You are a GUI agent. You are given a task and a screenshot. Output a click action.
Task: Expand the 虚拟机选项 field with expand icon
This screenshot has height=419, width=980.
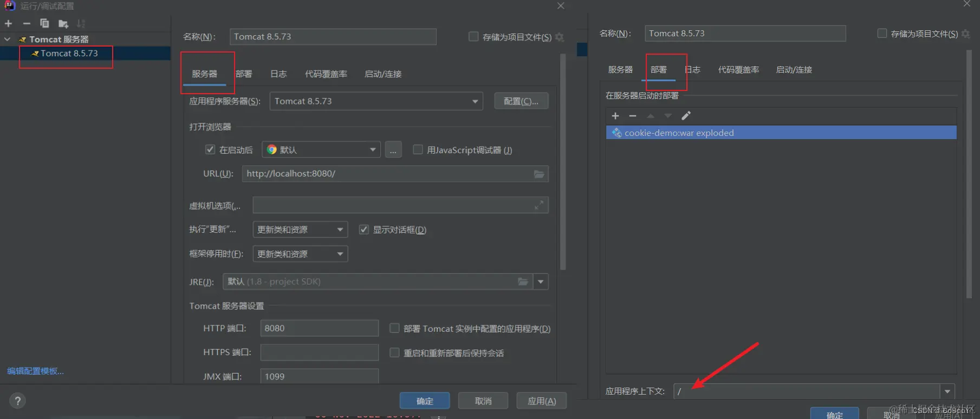click(538, 205)
